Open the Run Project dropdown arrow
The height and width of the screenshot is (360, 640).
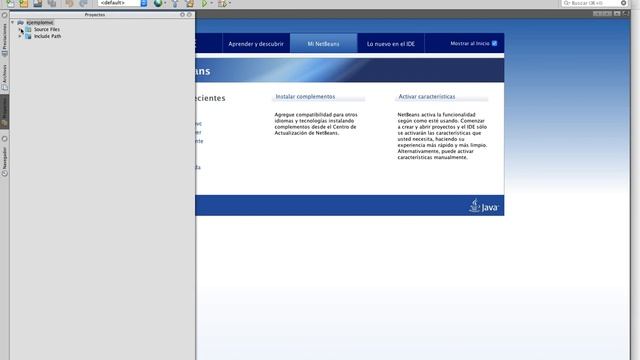point(212,3)
